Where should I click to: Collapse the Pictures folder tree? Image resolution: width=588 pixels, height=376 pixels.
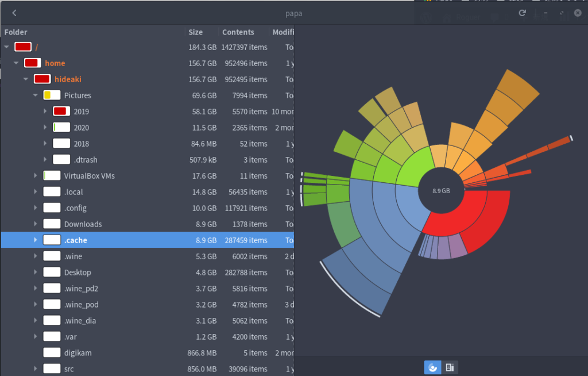pyautogui.click(x=35, y=95)
